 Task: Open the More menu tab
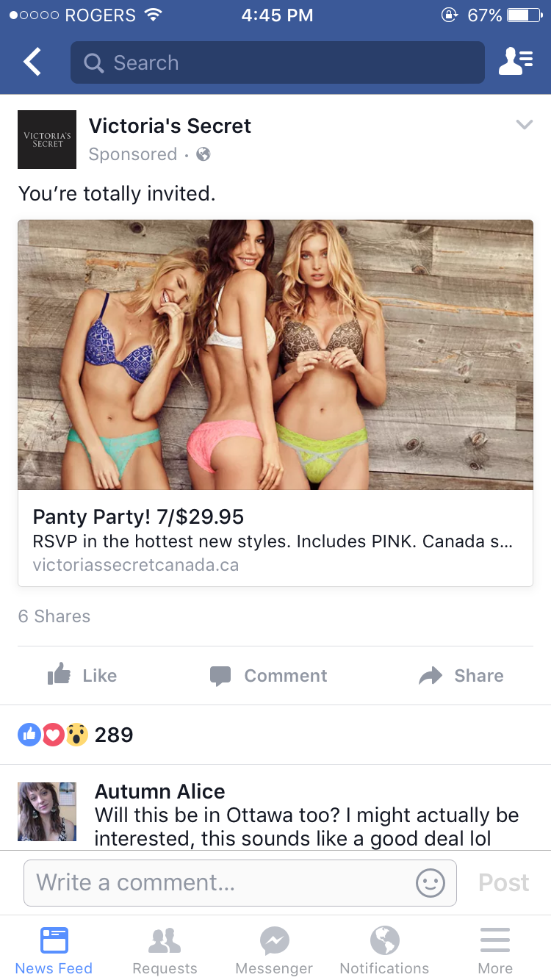pyautogui.click(x=495, y=951)
